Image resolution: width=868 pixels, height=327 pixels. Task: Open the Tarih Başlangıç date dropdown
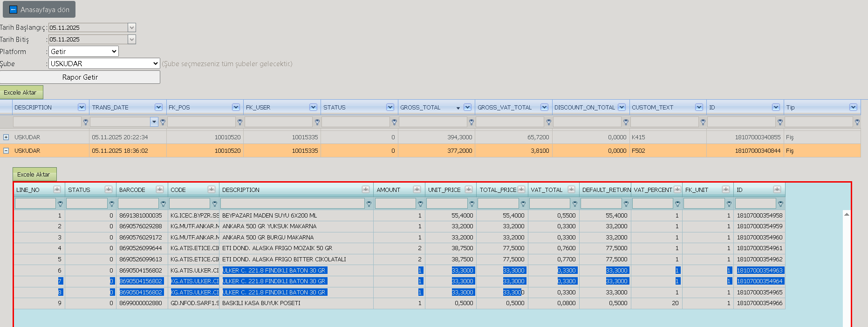[x=132, y=27]
